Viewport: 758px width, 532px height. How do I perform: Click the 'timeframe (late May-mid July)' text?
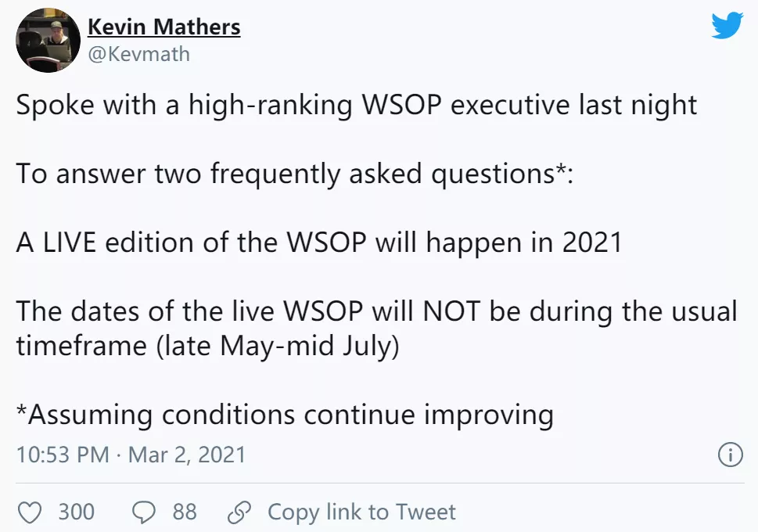click(x=208, y=347)
